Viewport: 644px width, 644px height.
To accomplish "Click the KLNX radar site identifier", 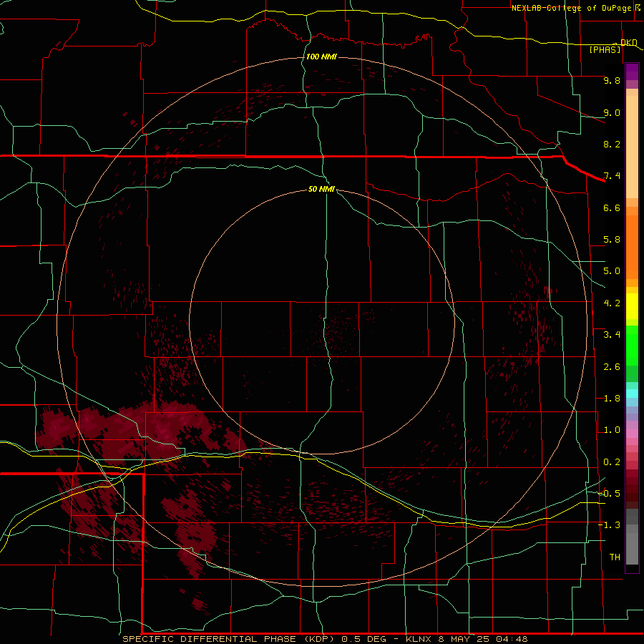I will (419, 639).
